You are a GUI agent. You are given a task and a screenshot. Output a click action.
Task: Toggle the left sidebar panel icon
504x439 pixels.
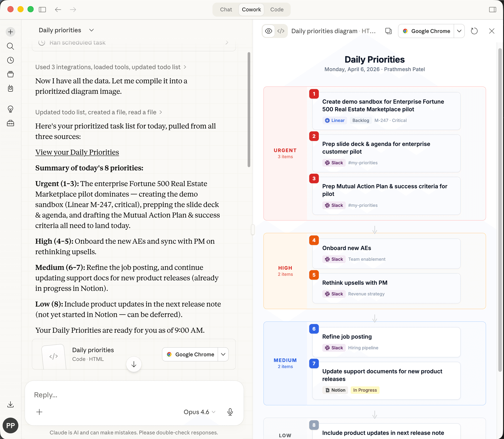coord(42,10)
